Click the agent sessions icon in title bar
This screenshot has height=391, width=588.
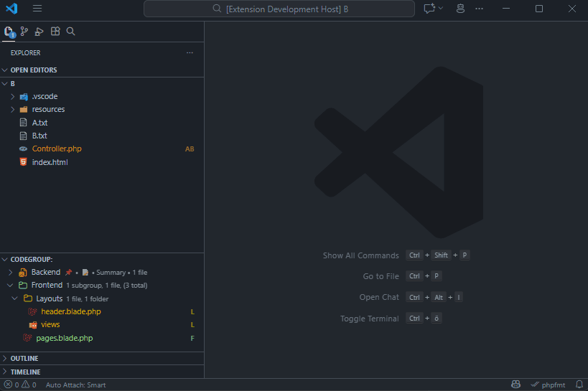tap(460, 8)
